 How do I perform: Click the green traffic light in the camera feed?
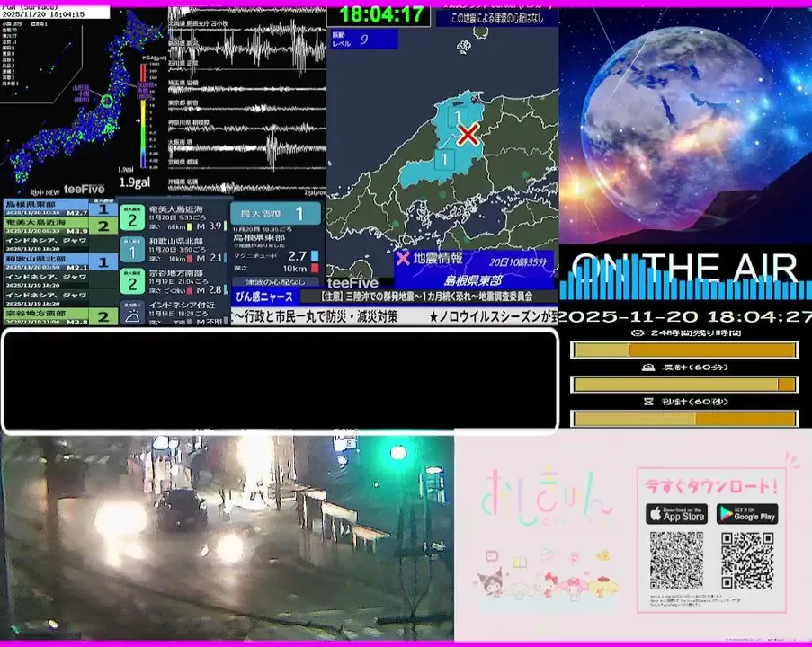[x=398, y=452]
